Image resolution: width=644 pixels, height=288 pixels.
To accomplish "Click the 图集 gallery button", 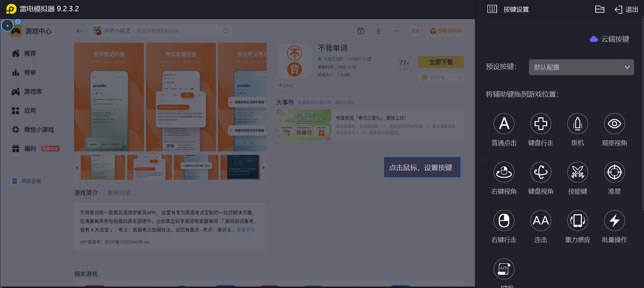I will [x=170, y=146].
